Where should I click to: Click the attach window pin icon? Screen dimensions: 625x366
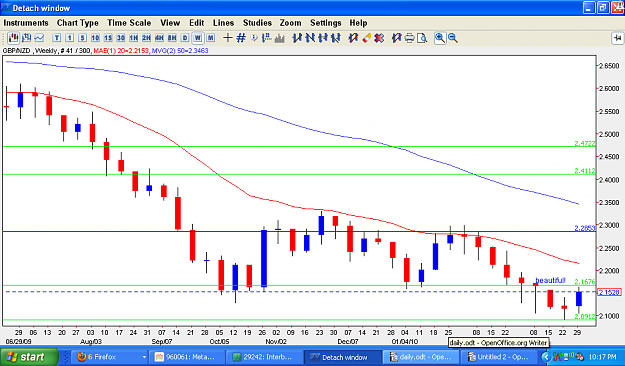pyautogui.click(x=617, y=38)
